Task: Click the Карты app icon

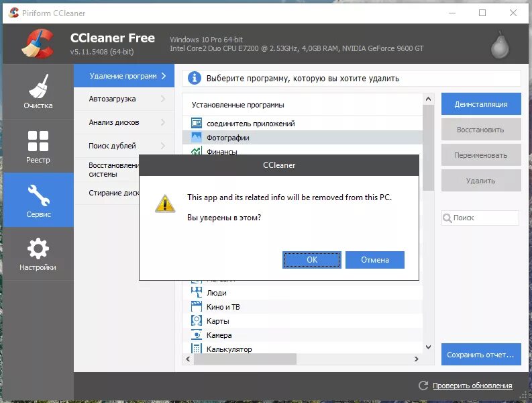Action: click(197, 320)
